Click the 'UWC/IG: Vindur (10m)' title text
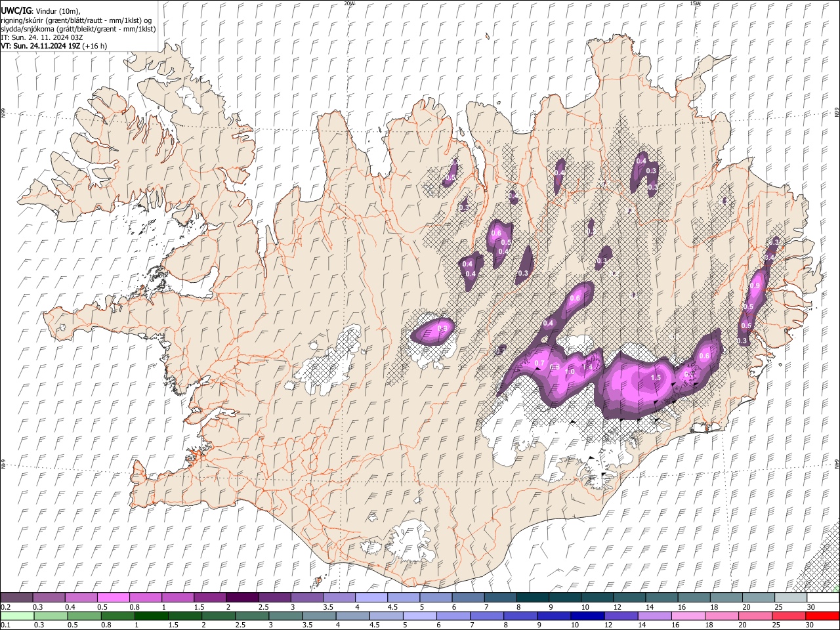Viewport: 840px width, 630px height. [40, 11]
